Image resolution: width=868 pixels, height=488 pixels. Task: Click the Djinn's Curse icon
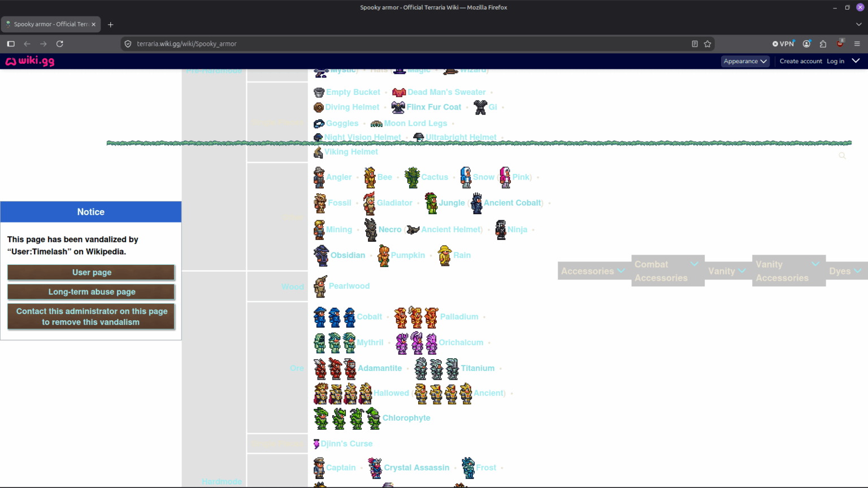coord(316,444)
